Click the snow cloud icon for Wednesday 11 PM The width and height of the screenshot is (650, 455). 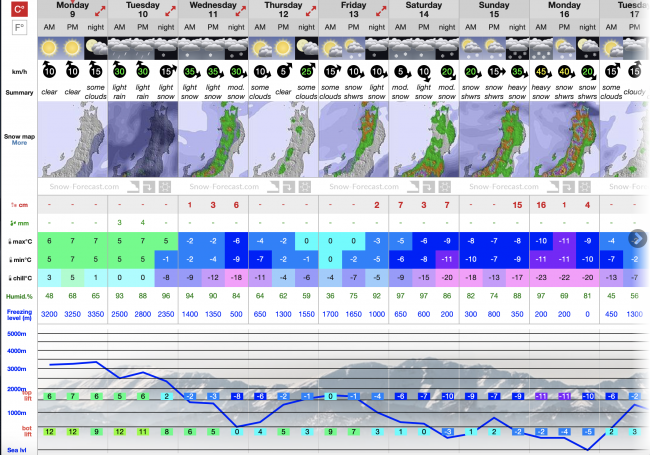pos(213,48)
